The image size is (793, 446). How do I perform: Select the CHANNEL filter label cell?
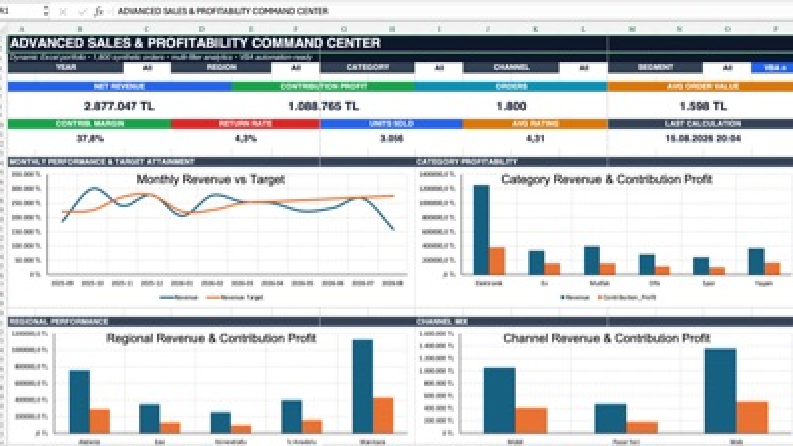[x=511, y=68]
